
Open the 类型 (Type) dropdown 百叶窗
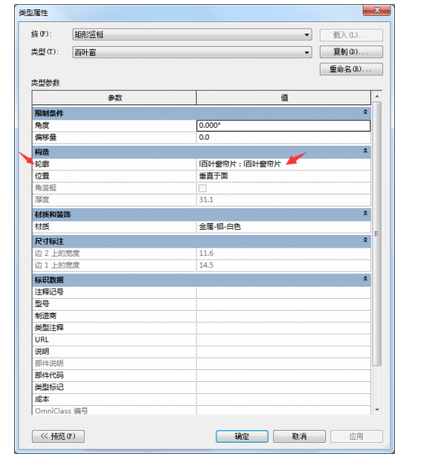tap(192, 52)
